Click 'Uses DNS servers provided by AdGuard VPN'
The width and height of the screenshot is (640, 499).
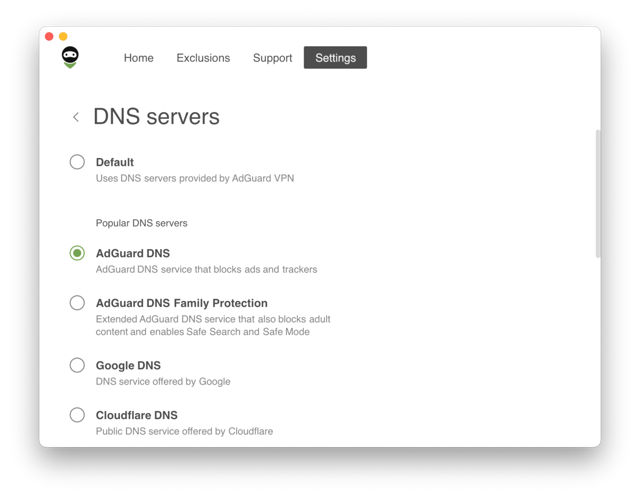click(195, 178)
